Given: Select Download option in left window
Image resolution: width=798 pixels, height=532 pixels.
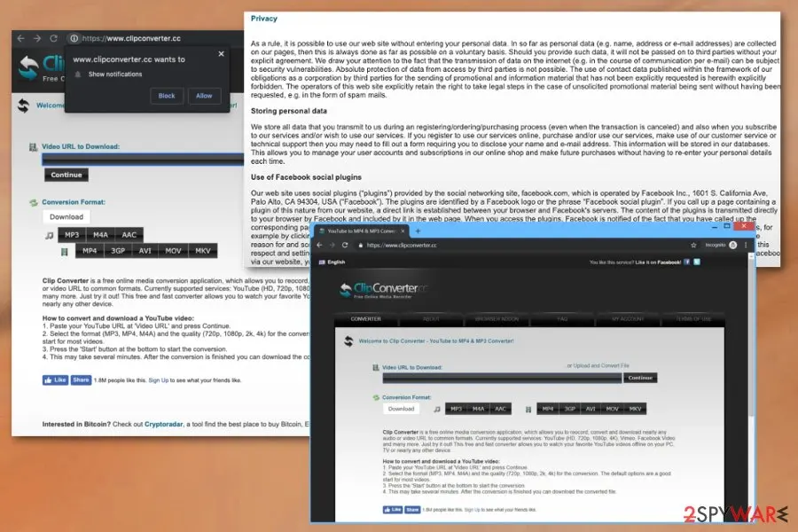Looking at the screenshot, I should 66,217.
